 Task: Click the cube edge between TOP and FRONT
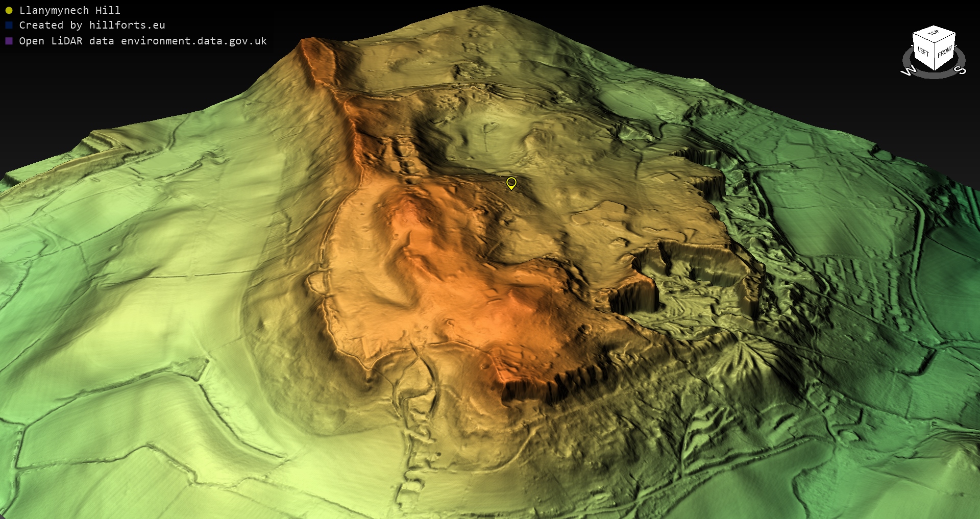coord(945,38)
